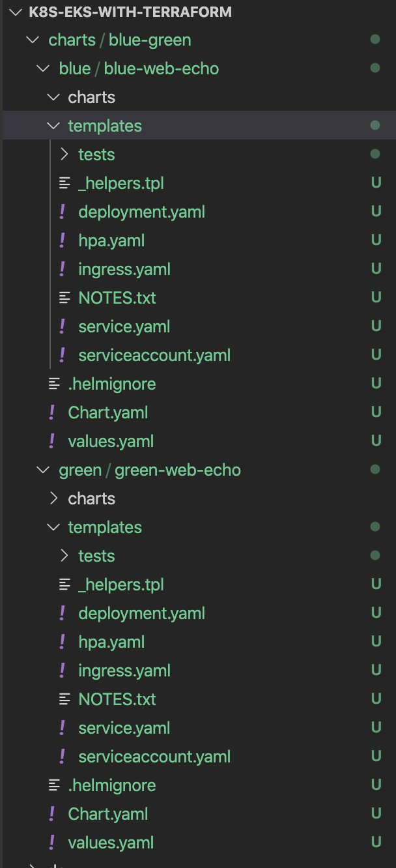Click the YAML icon beside blue Chart.yaml
This screenshot has width=396, height=868.
point(52,412)
